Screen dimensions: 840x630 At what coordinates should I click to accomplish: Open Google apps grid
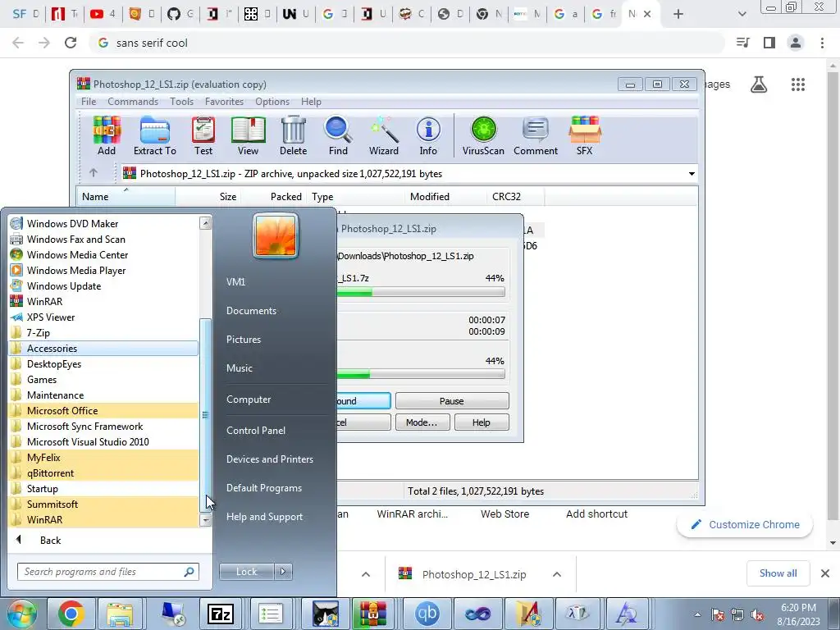[798, 84]
